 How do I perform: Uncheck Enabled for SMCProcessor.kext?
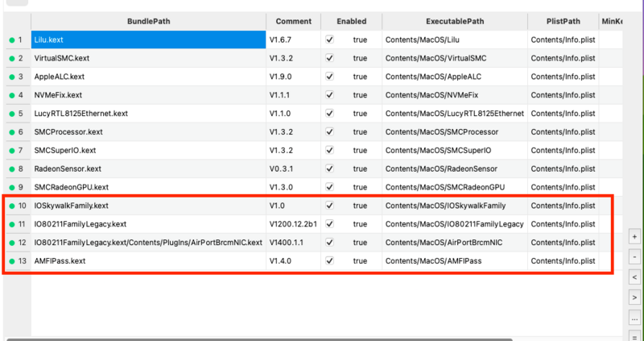(x=329, y=132)
